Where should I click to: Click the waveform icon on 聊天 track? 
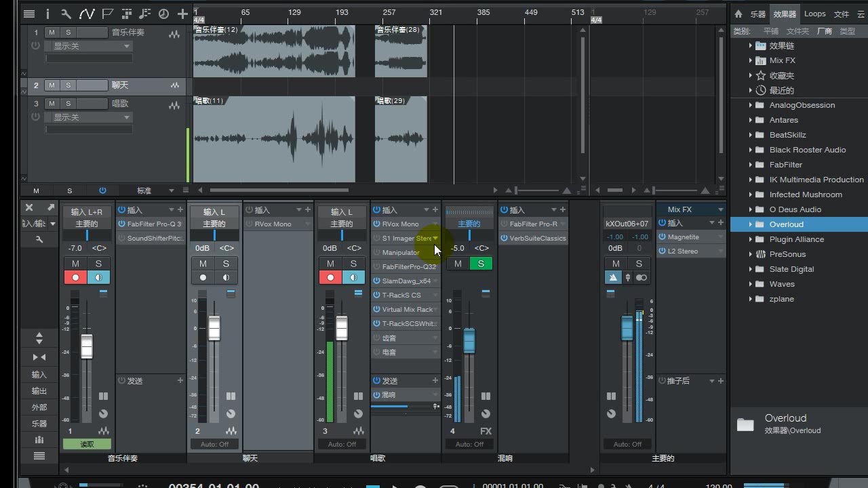175,85
